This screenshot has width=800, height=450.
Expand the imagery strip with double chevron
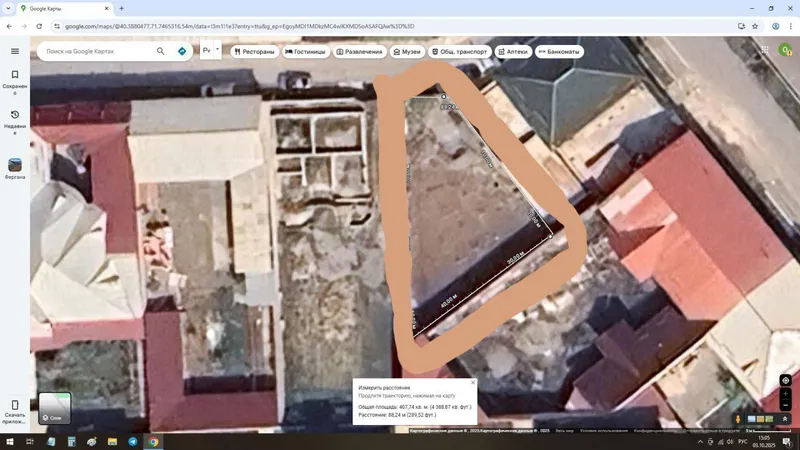(785, 419)
